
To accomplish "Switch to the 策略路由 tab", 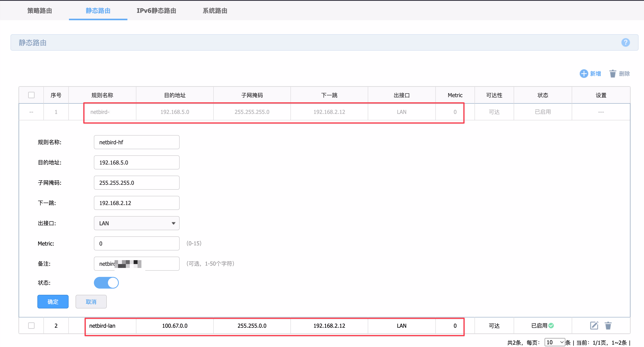I will pos(40,11).
